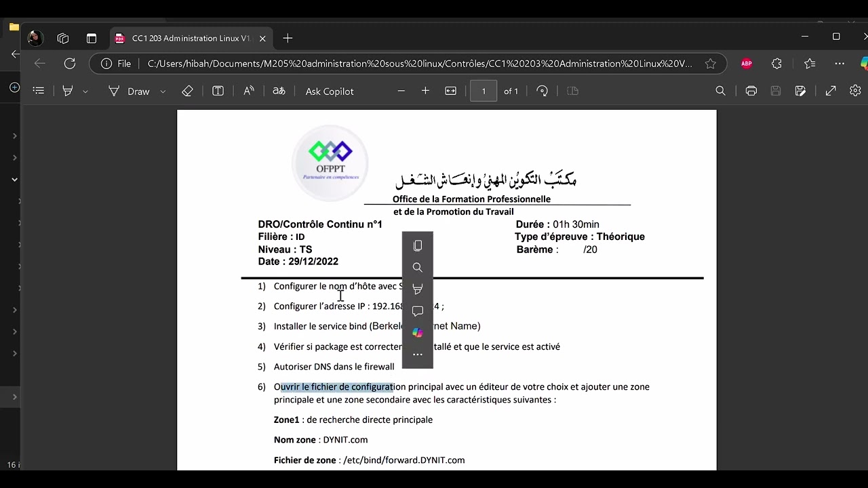Click the text 'Date : 29/12/2022'
868x488 pixels.
[x=298, y=262]
